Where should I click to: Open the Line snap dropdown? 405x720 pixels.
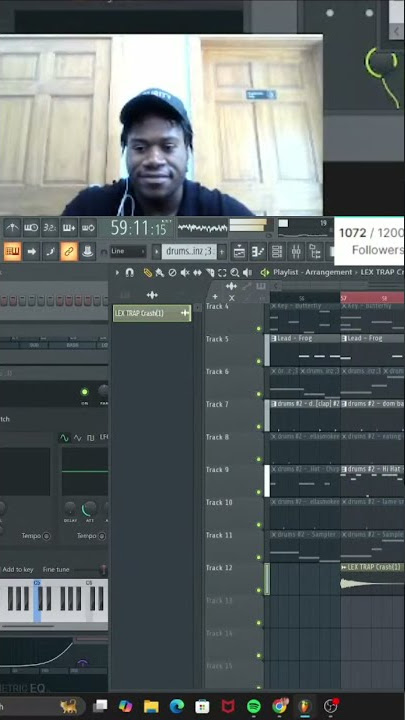pyautogui.click(x=128, y=251)
